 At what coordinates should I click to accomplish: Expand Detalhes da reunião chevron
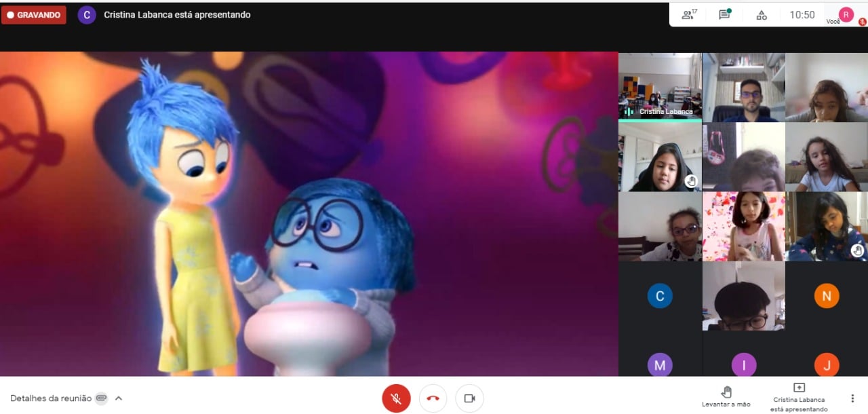click(x=119, y=398)
